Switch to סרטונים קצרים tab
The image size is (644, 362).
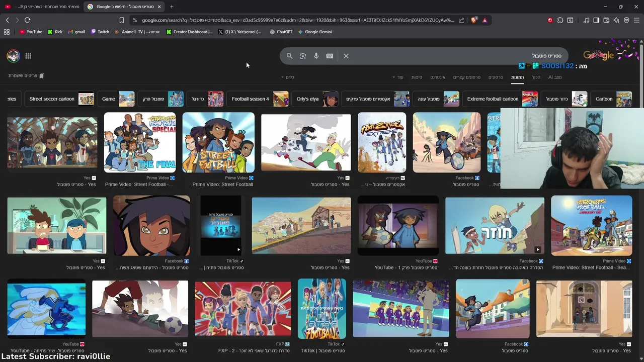pyautogui.click(x=467, y=77)
